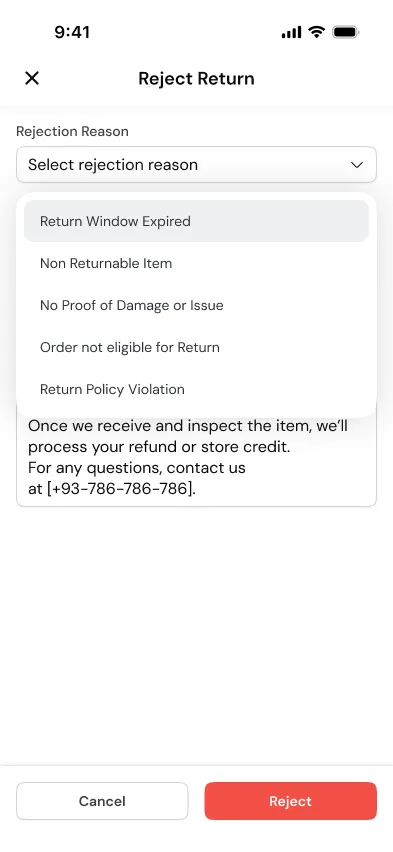Click the 'process your refund' message line
This screenshot has width=393, height=852.
click(x=159, y=447)
